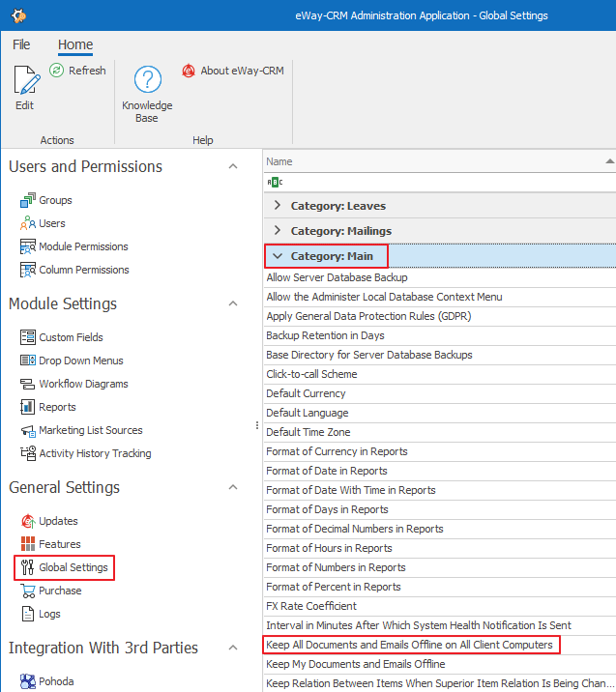The height and width of the screenshot is (692, 616).
Task: Select Keep All Documents and Emails Offline row
Action: 440,645
